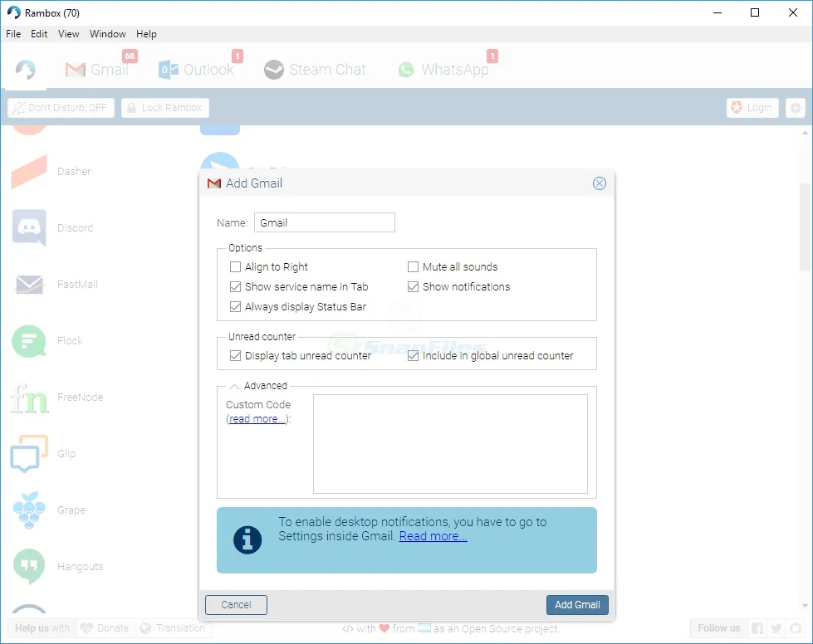This screenshot has height=644, width=813.
Task: Open the GitHub follow icon
Action: point(796,628)
